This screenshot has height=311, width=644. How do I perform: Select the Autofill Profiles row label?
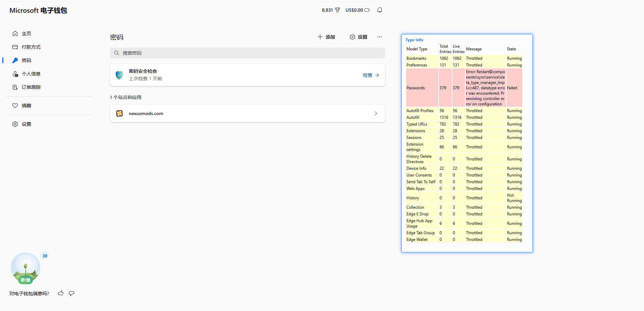(x=420, y=111)
